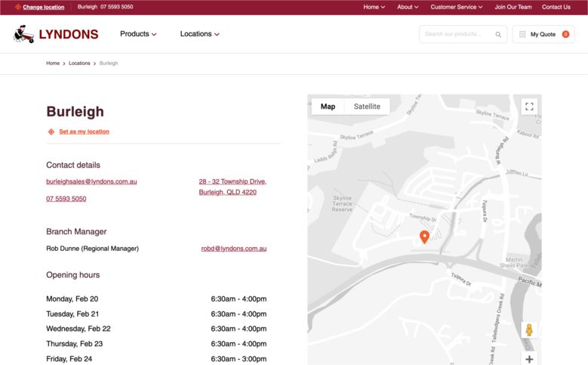This screenshot has width=588, height=365.
Task: Click Burleigh in the breadcrumb
Action: point(109,63)
